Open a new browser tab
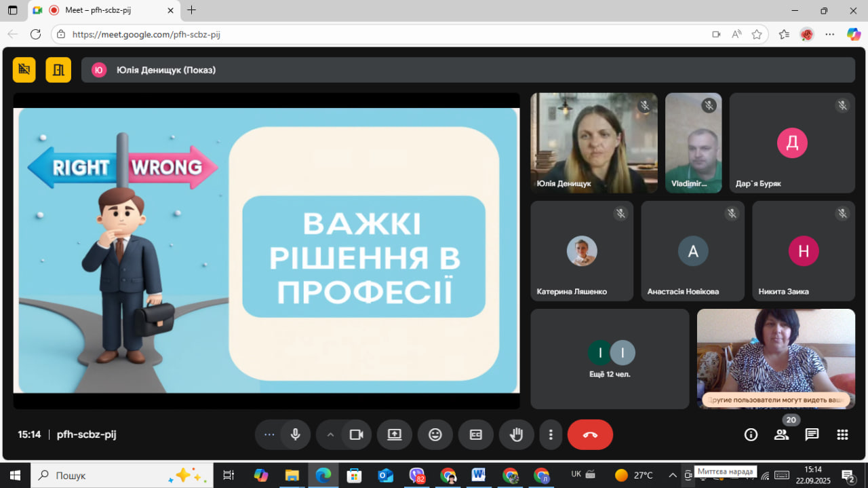868x488 pixels. point(192,10)
